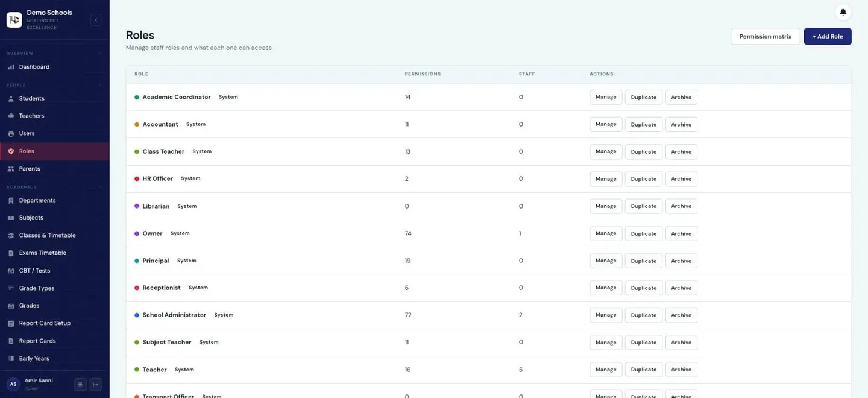Archive the Owner role

click(x=681, y=233)
